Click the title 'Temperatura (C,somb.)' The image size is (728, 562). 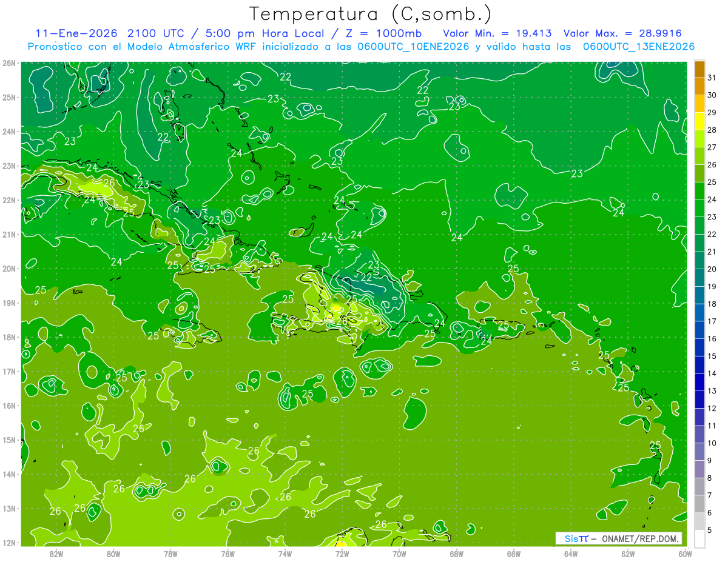(x=371, y=14)
